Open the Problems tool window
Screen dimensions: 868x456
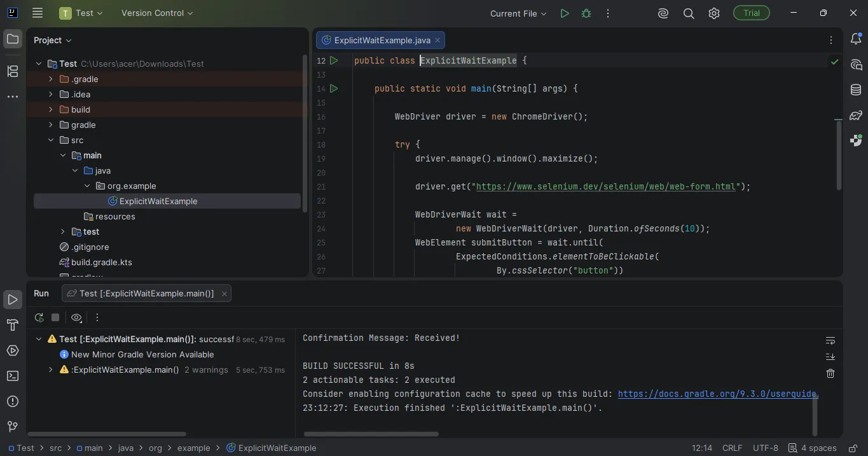pos(13,401)
